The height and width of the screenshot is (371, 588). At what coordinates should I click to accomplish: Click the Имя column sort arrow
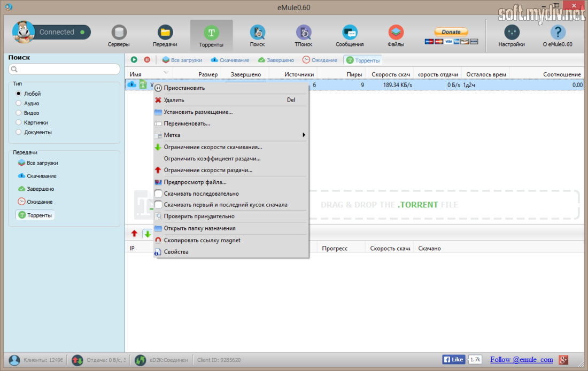click(x=166, y=72)
